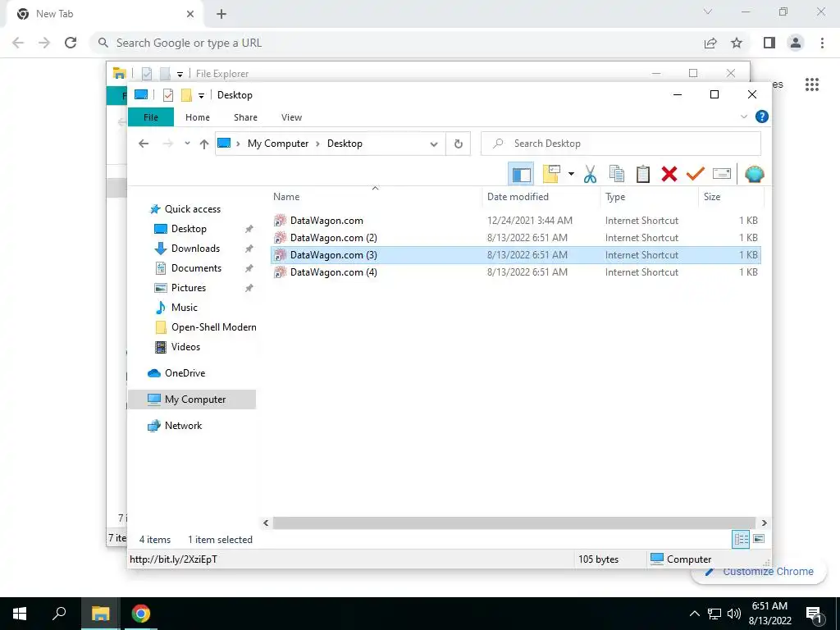The width and height of the screenshot is (840, 630).
Task: Click the Paste clipboard toolbar icon
Action: [643, 174]
